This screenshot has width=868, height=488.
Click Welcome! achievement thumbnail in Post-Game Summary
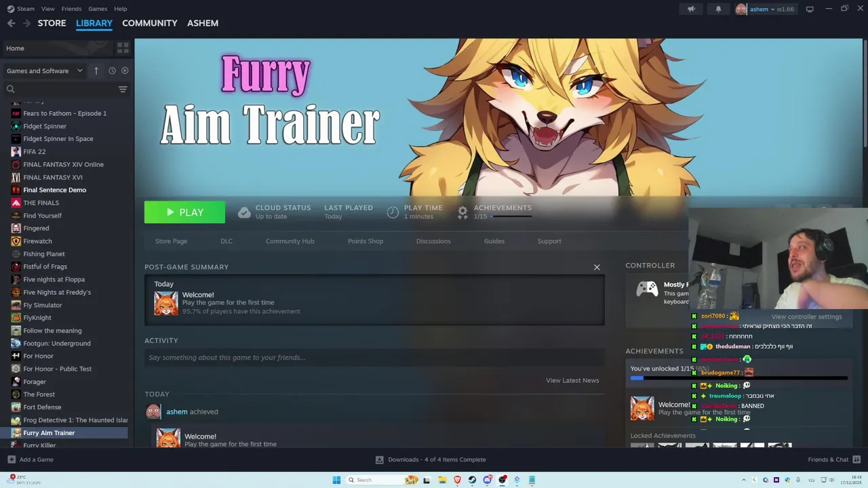tap(166, 303)
